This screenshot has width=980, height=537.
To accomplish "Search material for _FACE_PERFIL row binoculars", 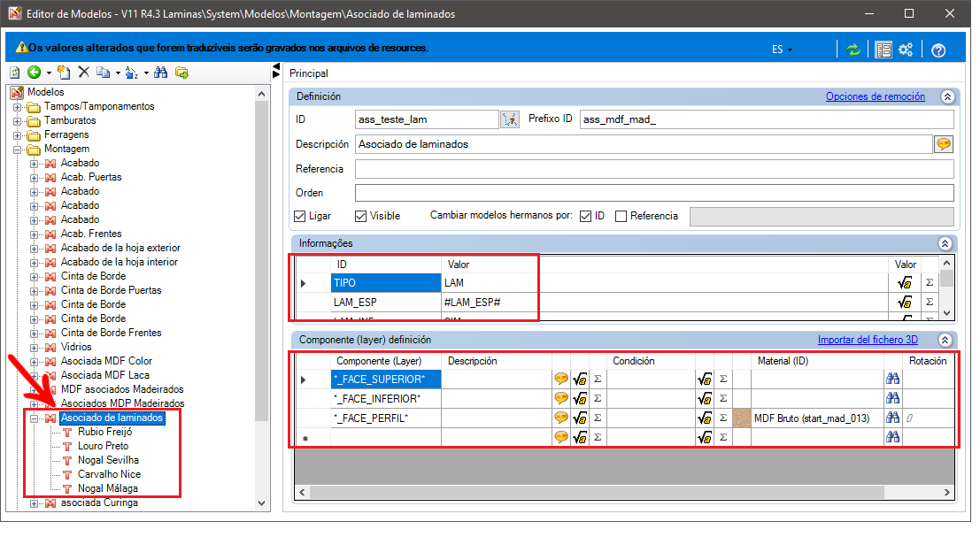I will (x=892, y=418).
